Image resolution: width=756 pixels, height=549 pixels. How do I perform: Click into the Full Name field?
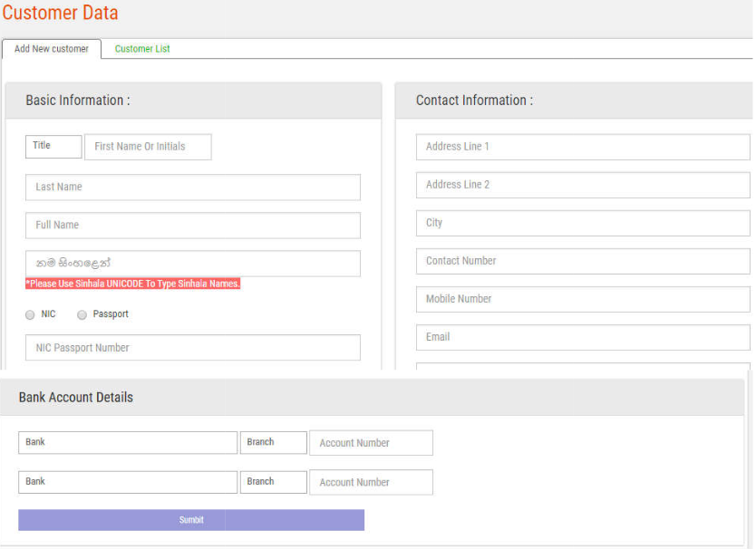pyautogui.click(x=192, y=225)
